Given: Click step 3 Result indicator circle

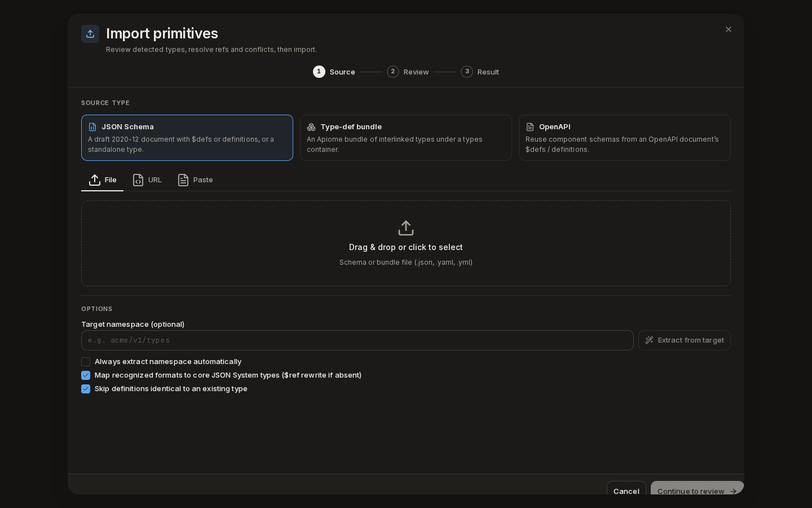Looking at the screenshot, I should [467, 72].
